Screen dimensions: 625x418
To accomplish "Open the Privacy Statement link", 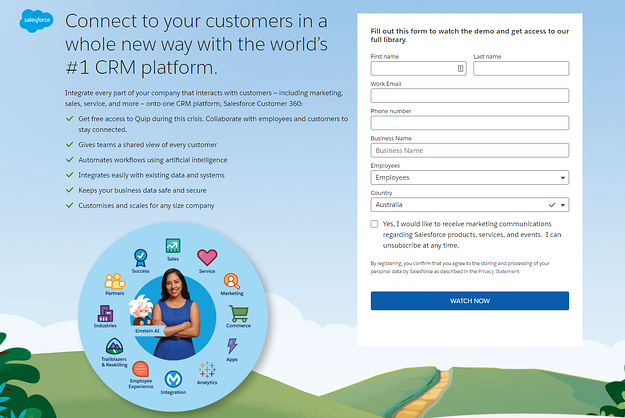I will click(499, 271).
